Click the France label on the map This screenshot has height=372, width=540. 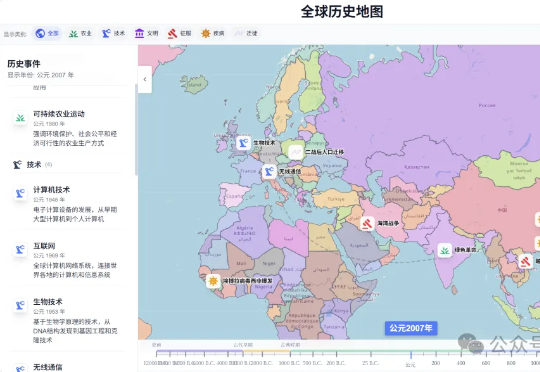[x=248, y=171]
